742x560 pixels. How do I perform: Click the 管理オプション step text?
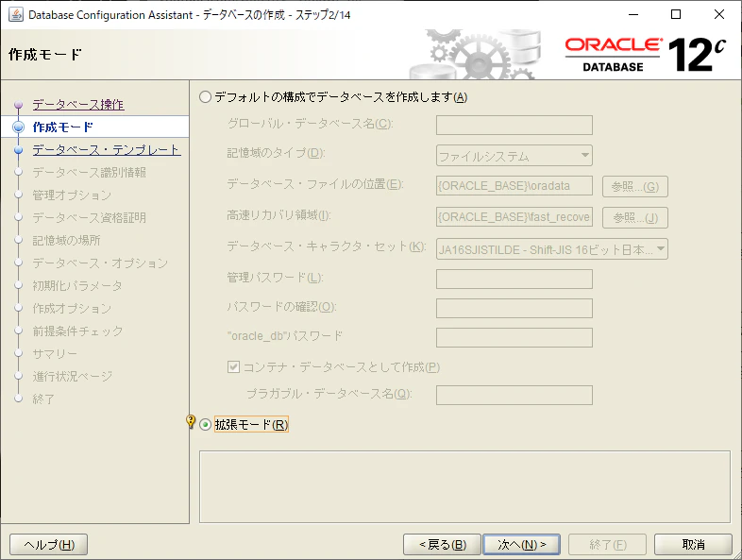coord(72,195)
